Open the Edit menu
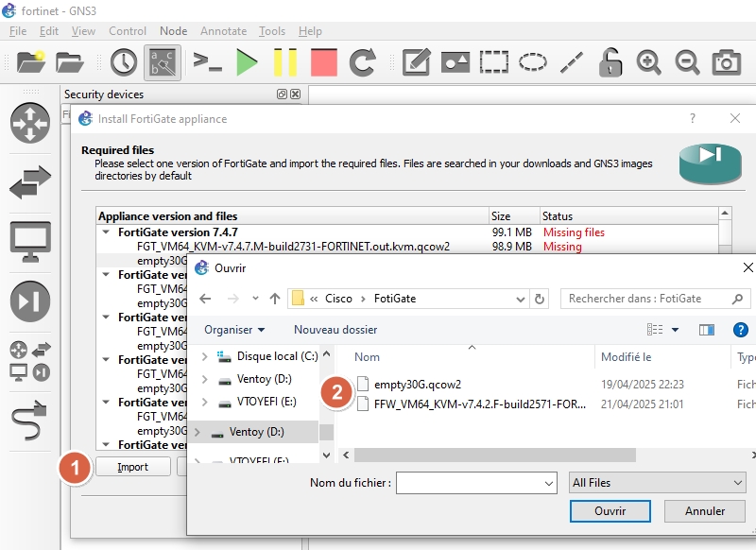Image resolution: width=756 pixels, height=550 pixels. [49, 31]
